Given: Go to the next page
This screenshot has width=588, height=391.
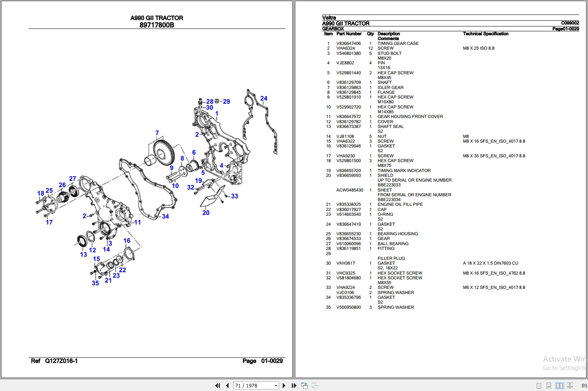Looking at the screenshot, I should (x=284, y=385).
